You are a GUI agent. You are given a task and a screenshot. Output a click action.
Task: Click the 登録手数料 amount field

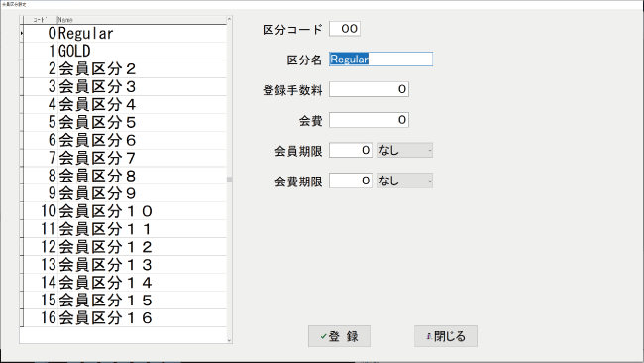(x=369, y=89)
